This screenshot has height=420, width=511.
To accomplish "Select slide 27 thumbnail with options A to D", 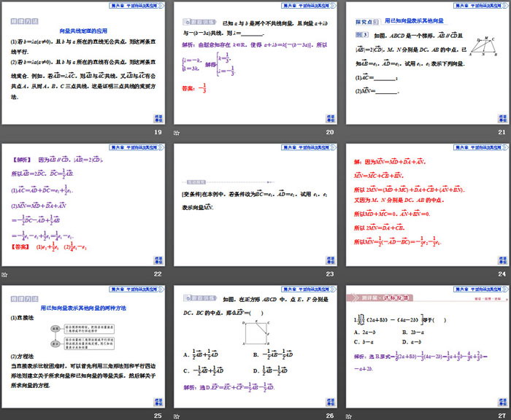I will (x=427, y=347).
